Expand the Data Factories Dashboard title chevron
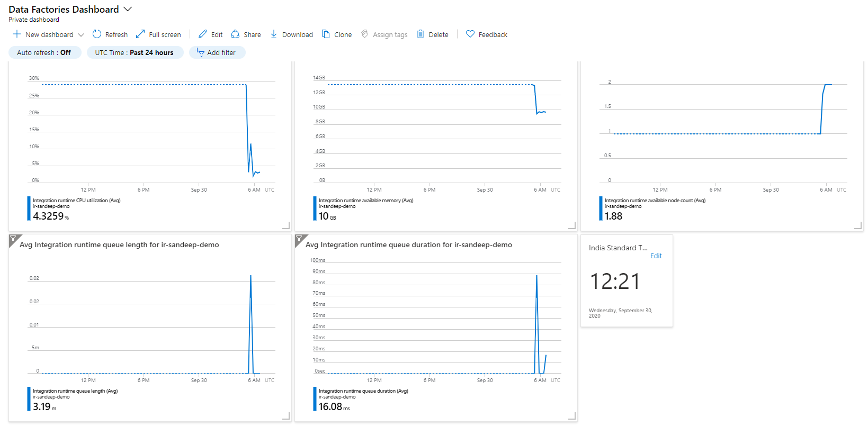This screenshot has width=868, height=426. [128, 10]
